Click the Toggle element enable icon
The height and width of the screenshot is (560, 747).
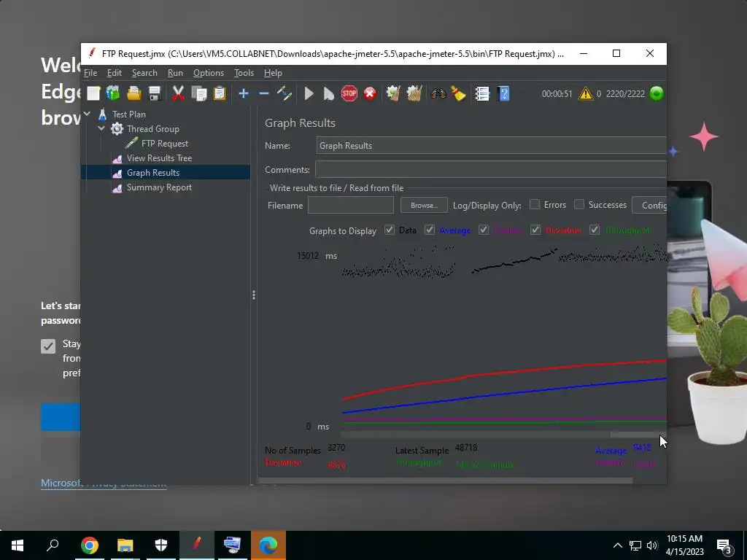click(x=285, y=93)
